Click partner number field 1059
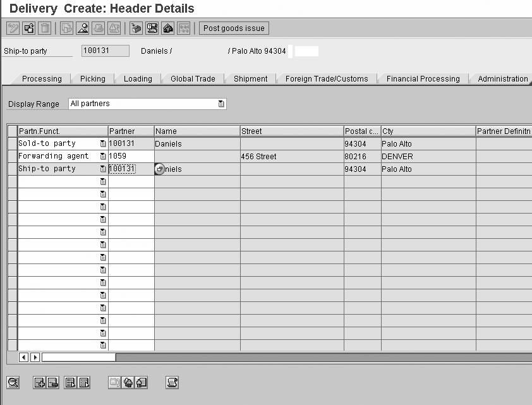Screen dimensions: 532x405 coord(131,156)
